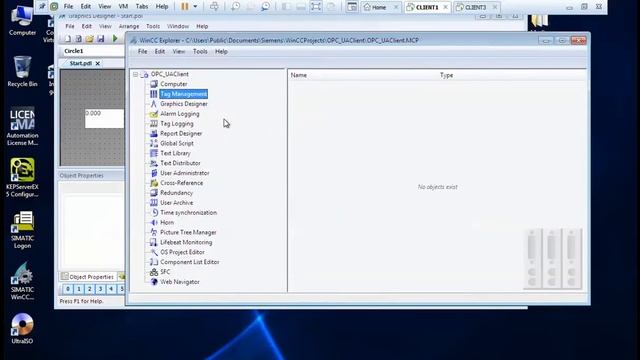
Task: Click the Cross-Reference icon
Action: 154,183
